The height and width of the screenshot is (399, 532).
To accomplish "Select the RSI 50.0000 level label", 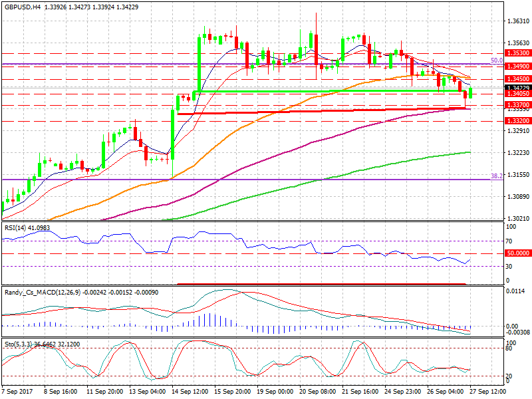I will (517, 253).
